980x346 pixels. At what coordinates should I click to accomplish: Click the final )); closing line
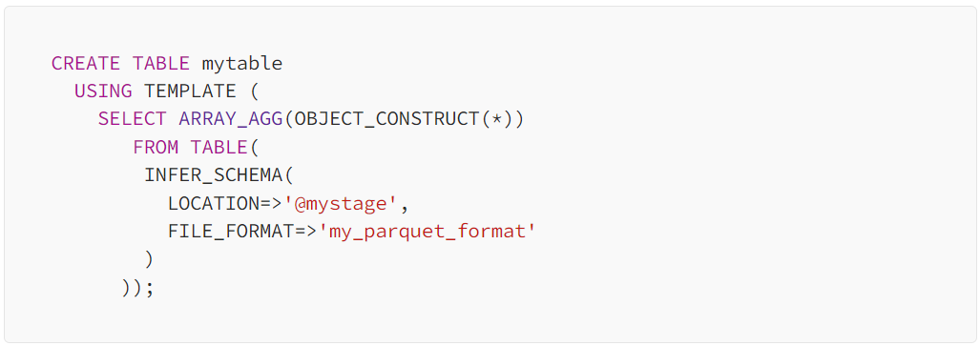coord(137,288)
